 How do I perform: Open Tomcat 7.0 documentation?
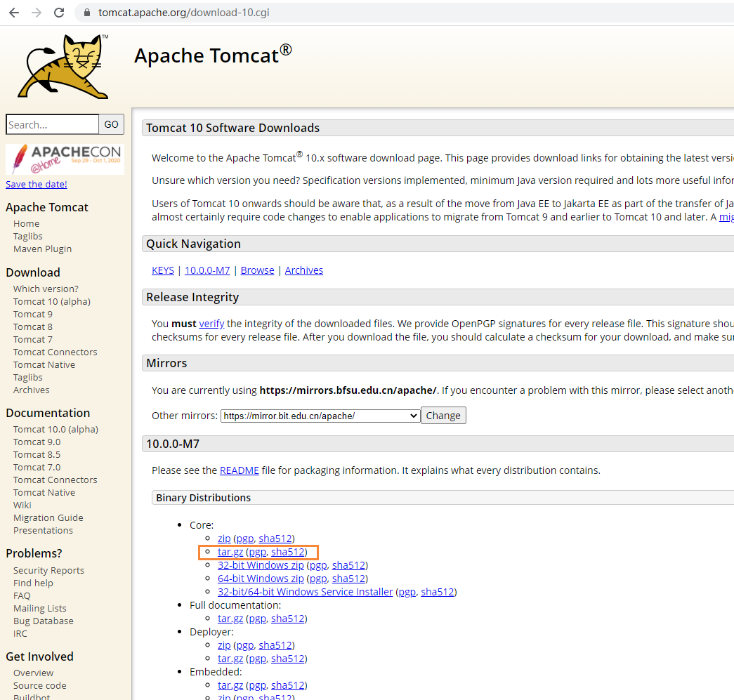(37, 467)
